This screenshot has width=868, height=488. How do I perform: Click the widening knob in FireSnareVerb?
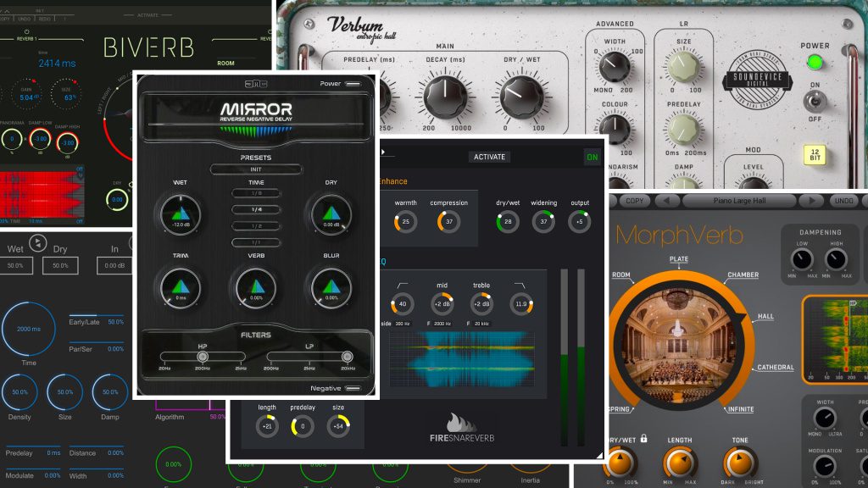click(x=543, y=222)
